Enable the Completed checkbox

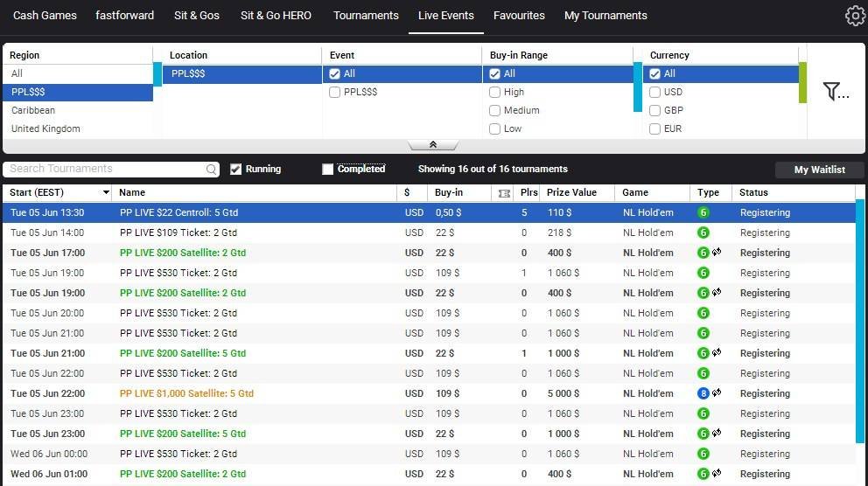click(x=328, y=170)
